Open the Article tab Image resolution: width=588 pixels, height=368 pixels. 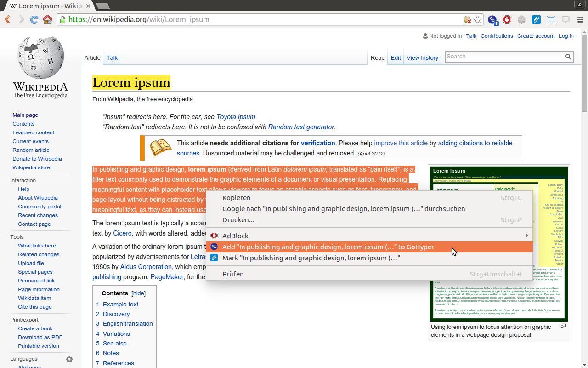tap(92, 57)
